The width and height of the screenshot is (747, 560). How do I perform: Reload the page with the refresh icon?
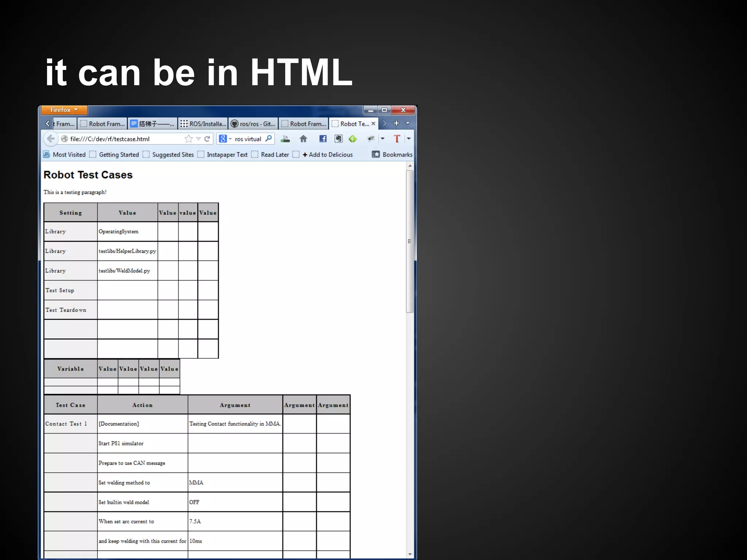click(x=207, y=139)
